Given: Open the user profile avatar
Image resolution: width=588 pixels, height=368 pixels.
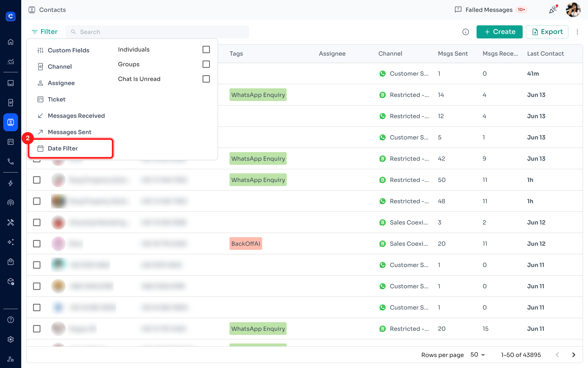Looking at the screenshot, I should pyautogui.click(x=573, y=10).
